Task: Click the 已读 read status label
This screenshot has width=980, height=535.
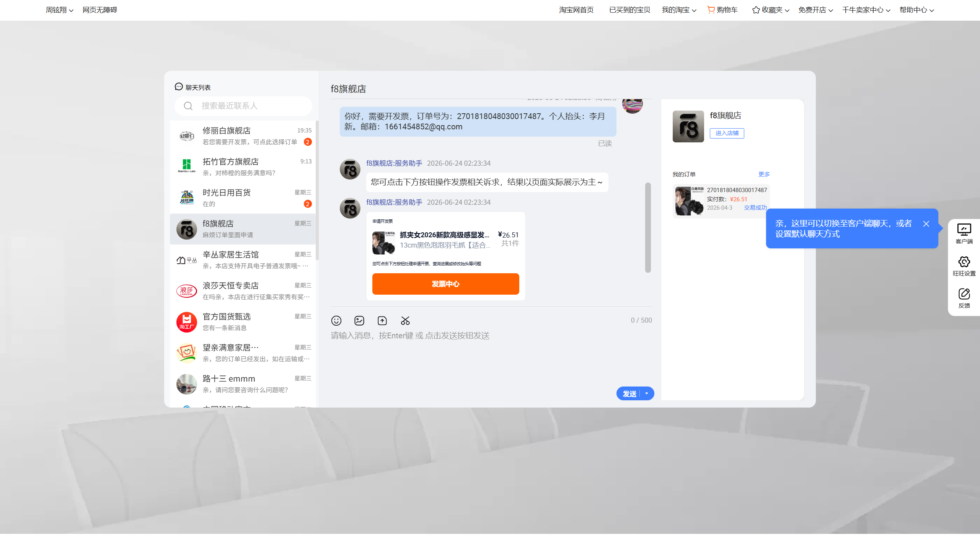Action: pyautogui.click(x=605, y=144)
